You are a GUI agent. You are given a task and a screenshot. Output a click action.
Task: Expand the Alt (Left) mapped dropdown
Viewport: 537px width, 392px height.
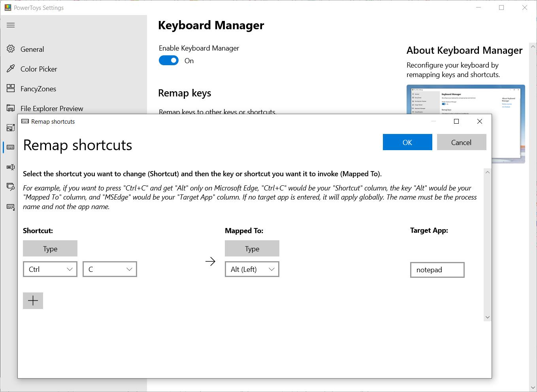click(252, 269)
